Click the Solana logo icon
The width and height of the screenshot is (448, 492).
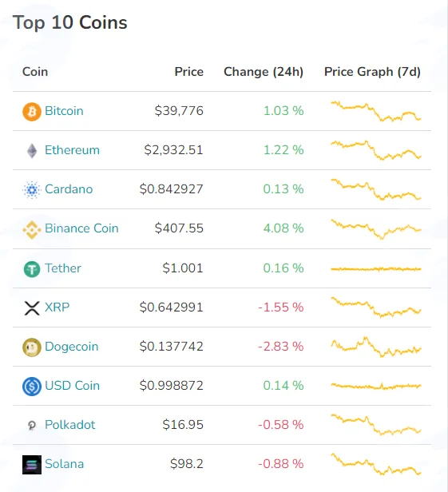(32, 464)
